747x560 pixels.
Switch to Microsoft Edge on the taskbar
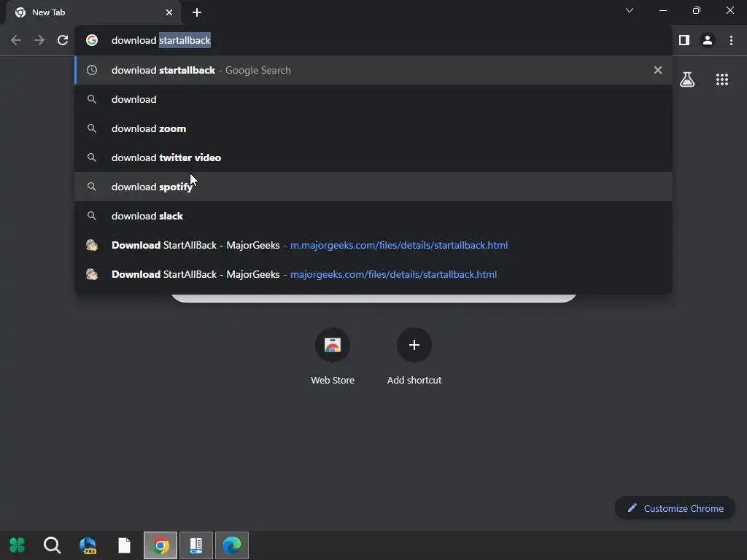(232, 545)
